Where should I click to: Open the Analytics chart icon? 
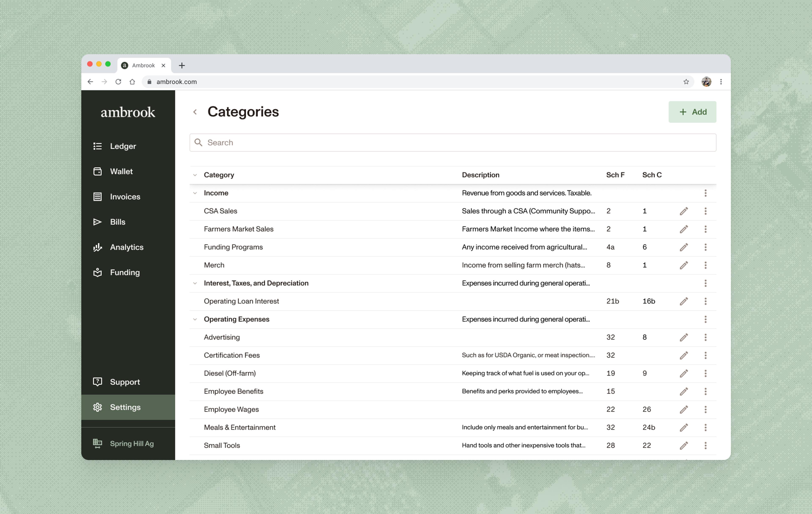(x=97, y=247)
